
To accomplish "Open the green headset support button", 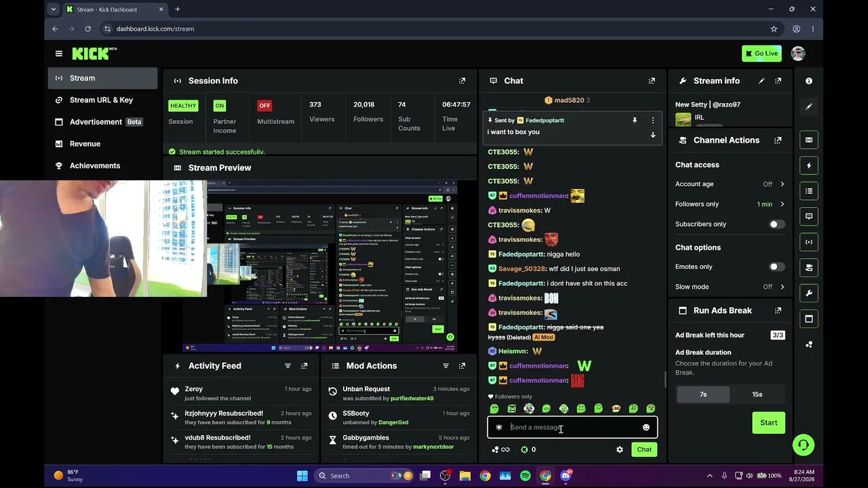I will [804, 445].
